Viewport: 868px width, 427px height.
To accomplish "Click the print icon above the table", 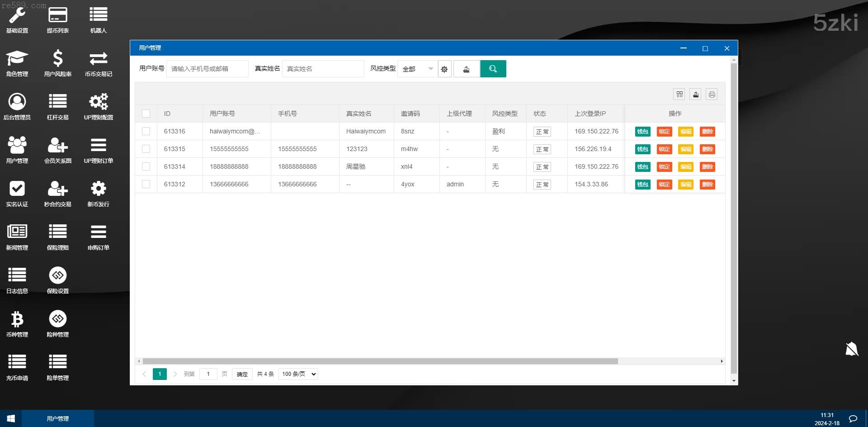I will point(712,95).
